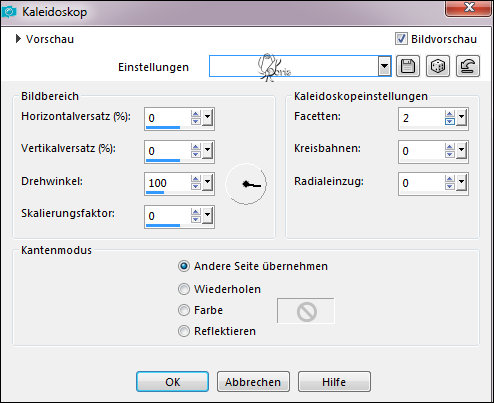Click the randomize parameters dice icon
The image size is (494, 403).
438,66
